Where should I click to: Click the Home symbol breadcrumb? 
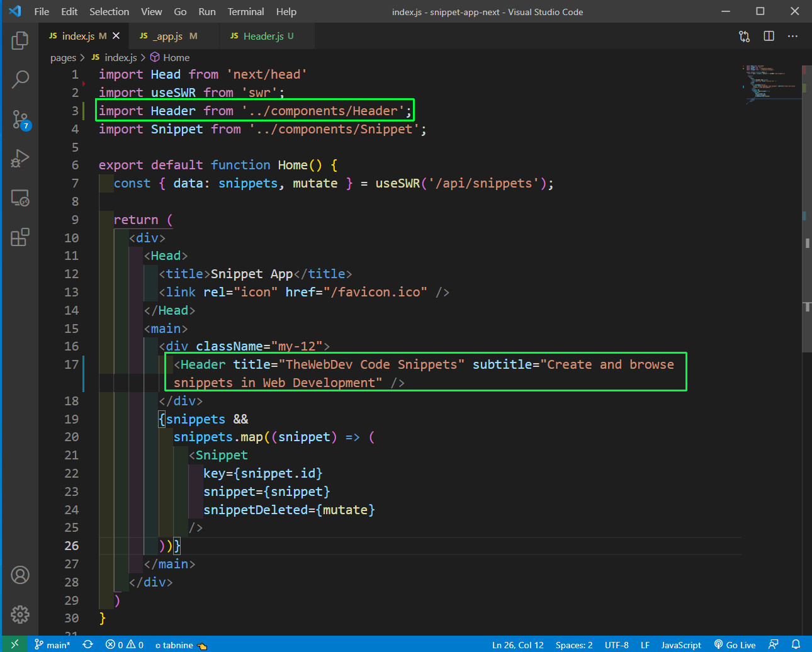170,57
